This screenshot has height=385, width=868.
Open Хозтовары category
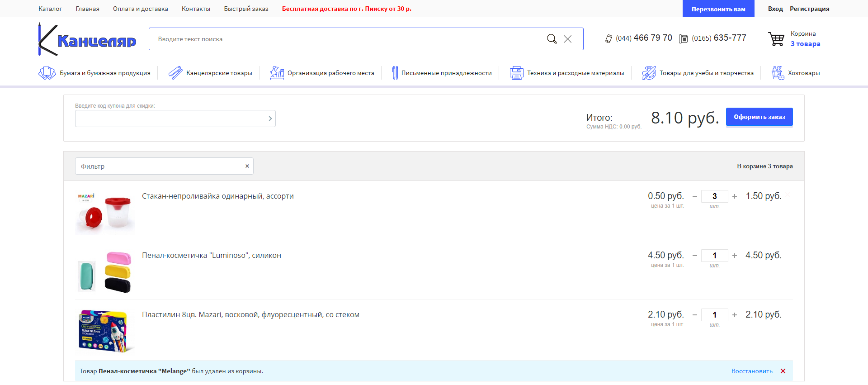(796, 73)
